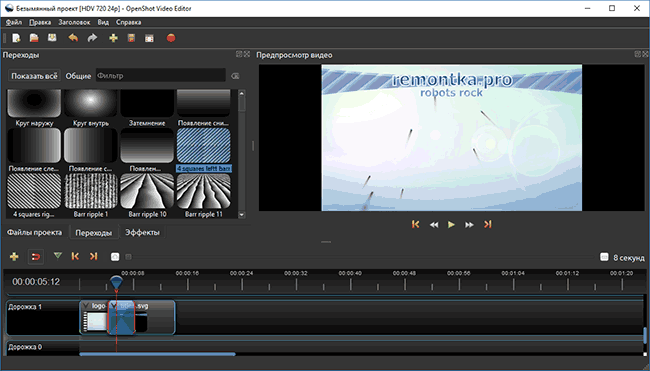Click the zoom-out icon near 8 секунд
The image size is (650, 371).
(x=604, y=257)
